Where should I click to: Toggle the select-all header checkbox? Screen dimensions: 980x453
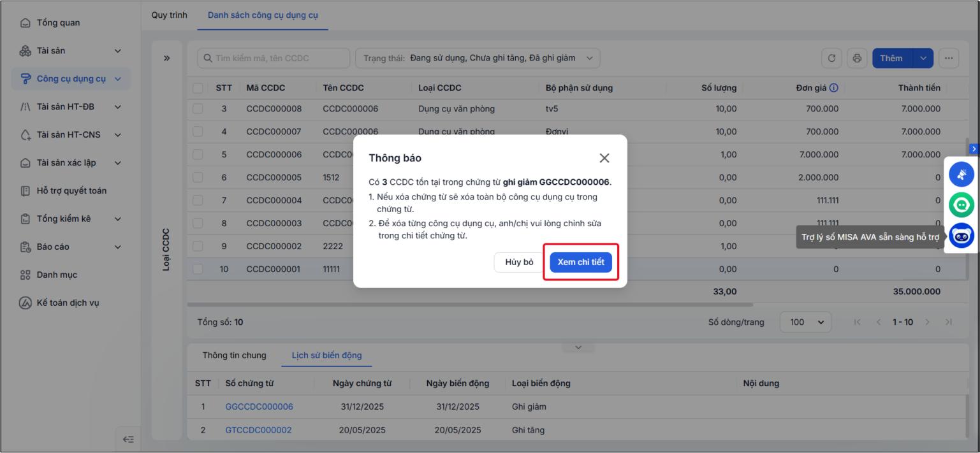(198, 88)
